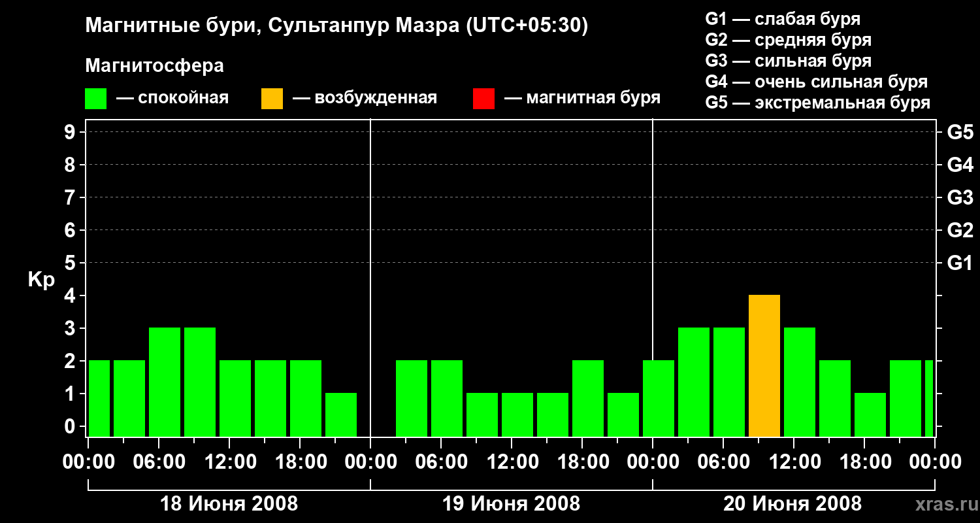Click the 'G3 — сильная буря' legend line

[788, 61]
